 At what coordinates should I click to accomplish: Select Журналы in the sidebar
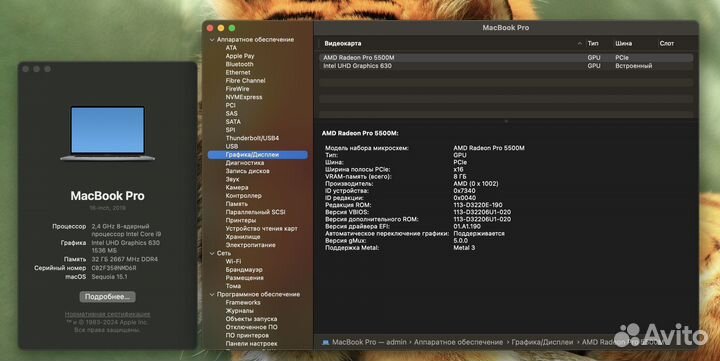239,311
